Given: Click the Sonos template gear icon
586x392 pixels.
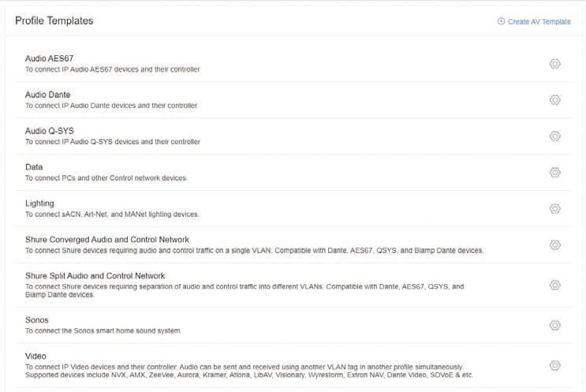Looking at the screenshot, I should (x=554, y=325).
